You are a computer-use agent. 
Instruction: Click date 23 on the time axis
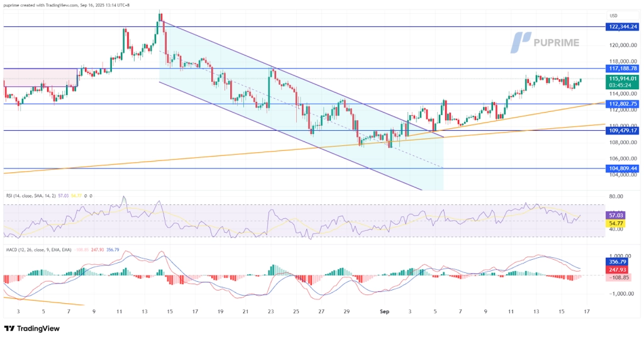click(x=270, y=311)
